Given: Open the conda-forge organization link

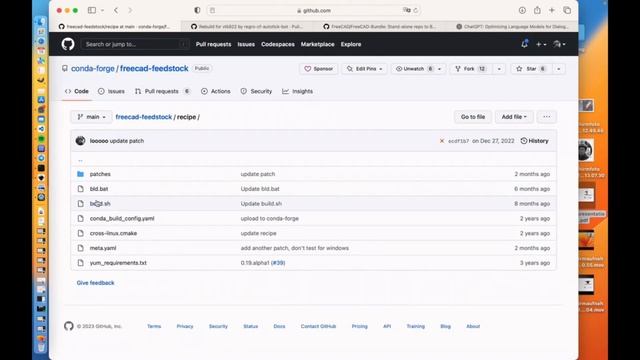Looking at the screenshot, I should [x=93, y=69].
